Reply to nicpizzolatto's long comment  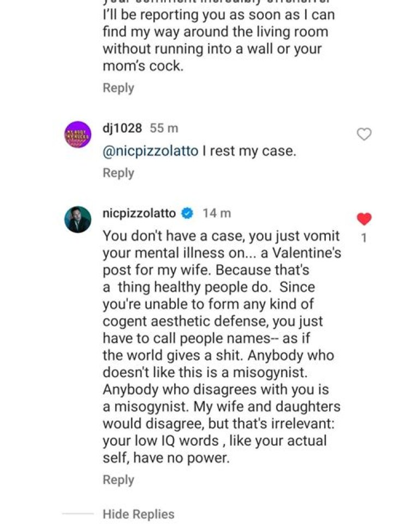coord(118,480)
